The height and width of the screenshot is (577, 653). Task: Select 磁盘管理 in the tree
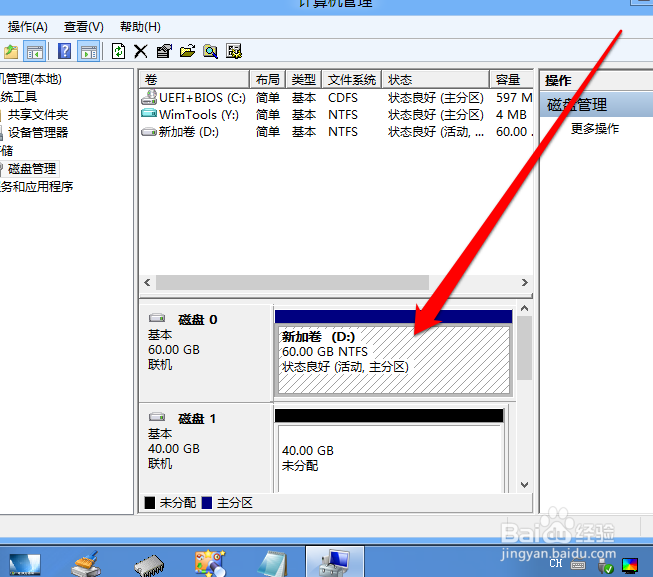pos(32,169)
